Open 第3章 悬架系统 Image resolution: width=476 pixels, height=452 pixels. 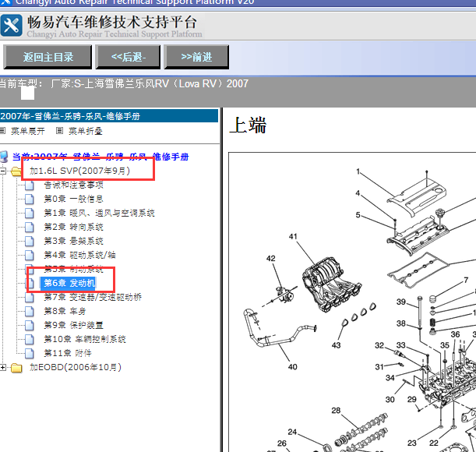[x=73, y=241]
